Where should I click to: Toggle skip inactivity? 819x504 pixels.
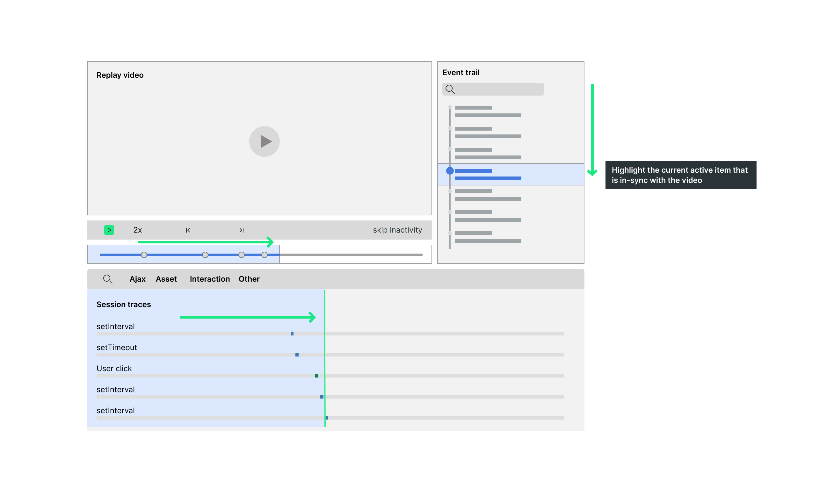click(x=397, y=230)
